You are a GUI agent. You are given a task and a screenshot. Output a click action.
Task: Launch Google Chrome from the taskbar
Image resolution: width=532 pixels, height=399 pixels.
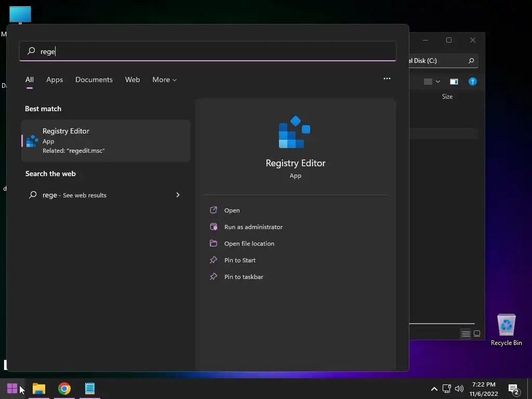point(64,388)
